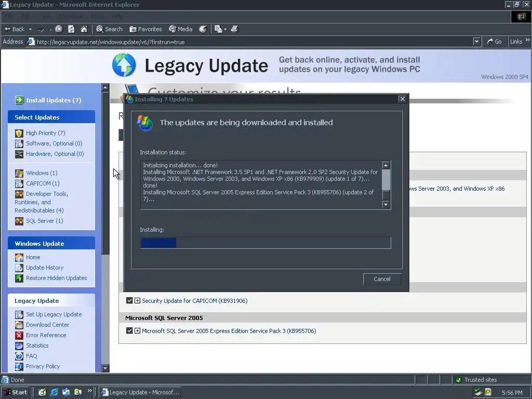Click the Print toolbar icon
Viewport: 532px width, 399px height.
coord(234,29)
